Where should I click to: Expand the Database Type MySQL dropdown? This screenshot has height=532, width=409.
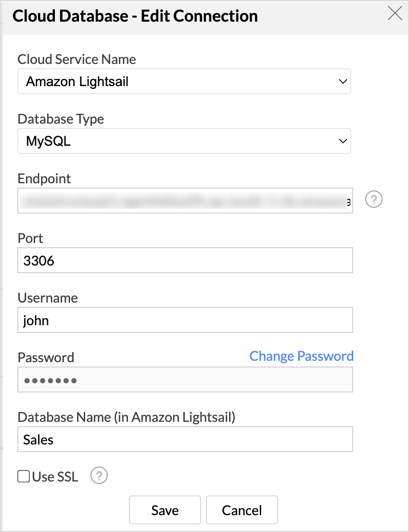click(184, 141)
